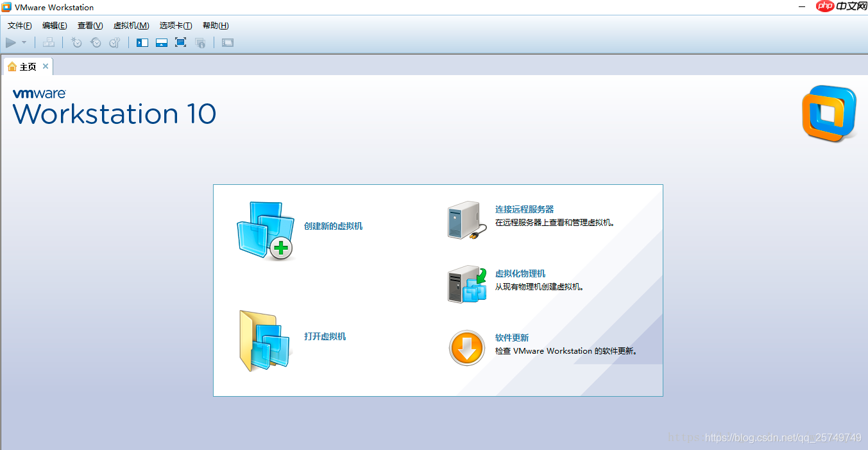Image resolution: width=868 pixels, height=450 pixels.
Task: Click the text 检查 VMware Workstation 的软件更新。
Action: 566,351
